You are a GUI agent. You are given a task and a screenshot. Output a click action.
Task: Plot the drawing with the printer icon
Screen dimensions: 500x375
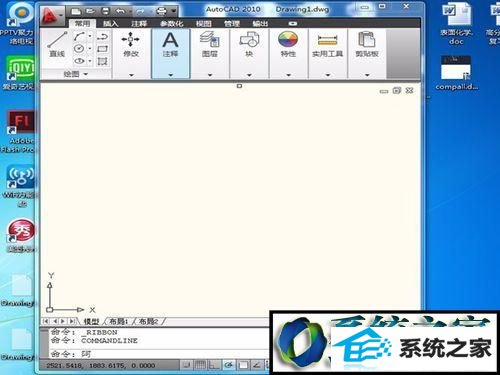[161, 11]
